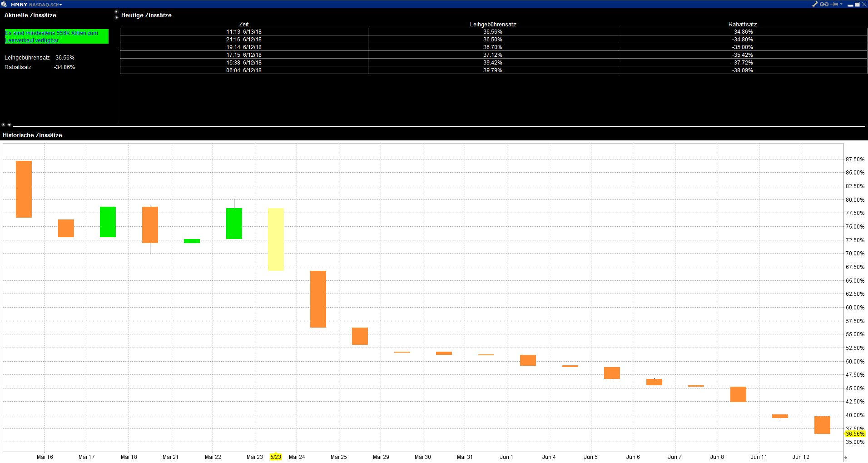Click the Rabattsatz column header
The image size is (868, 463).
[x=742, y=24]
